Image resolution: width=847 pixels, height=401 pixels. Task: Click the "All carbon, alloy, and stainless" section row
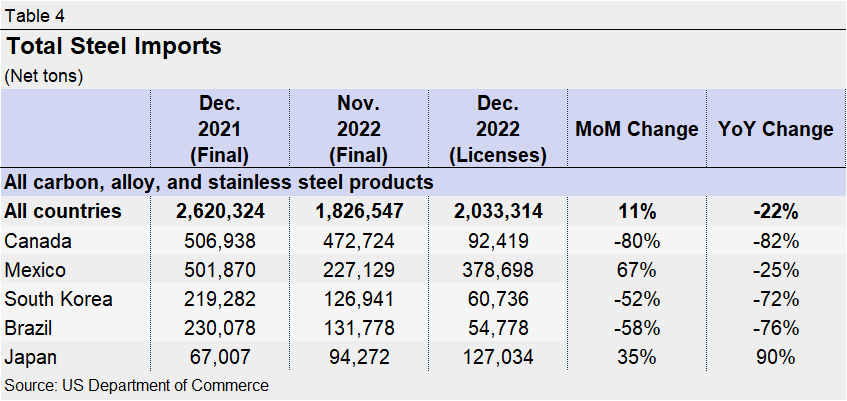click(x=219, y=182)
